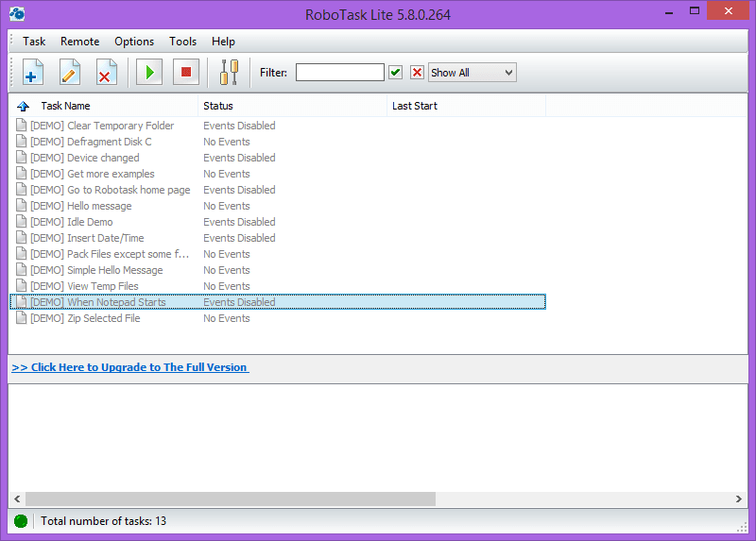Stop task with red square icon
Screen dimensions: 756x541
(x=186, y=73)
